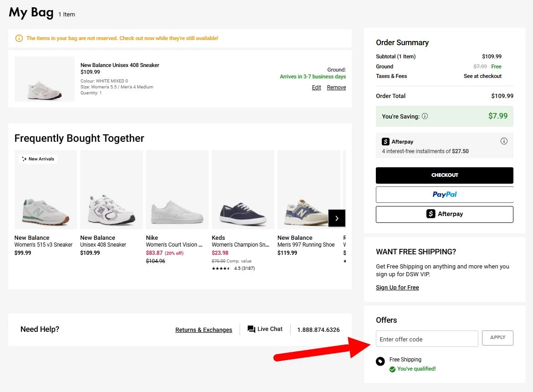This screenshot has width=533, height=392.
Task: Open the Sign Up for Free link
Action: [397, 288]
